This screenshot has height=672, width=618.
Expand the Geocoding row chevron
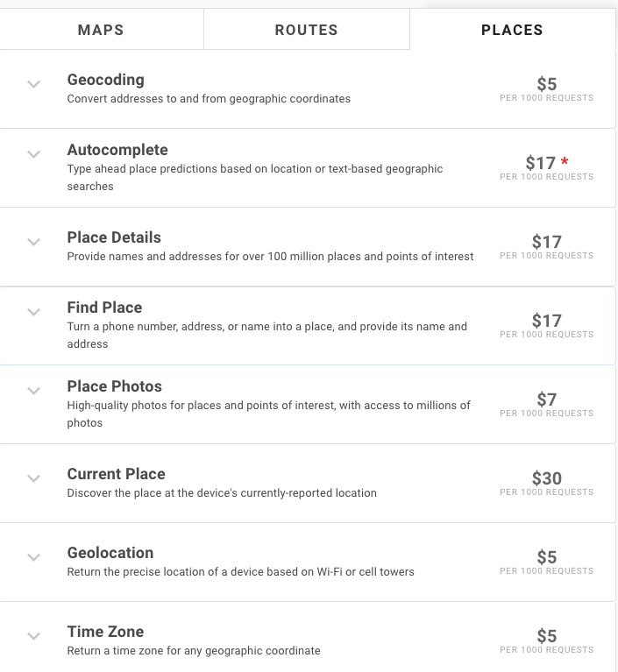[x=34, y=84]
